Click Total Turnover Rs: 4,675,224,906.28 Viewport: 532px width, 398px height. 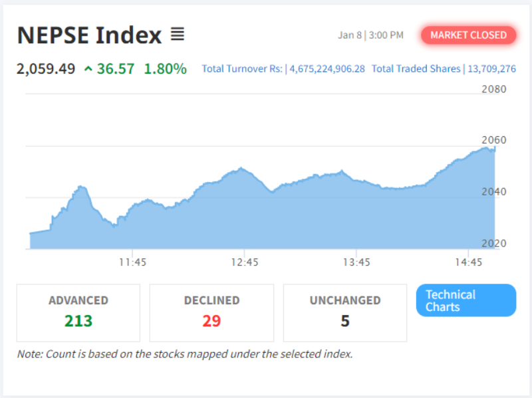[283, 69]
